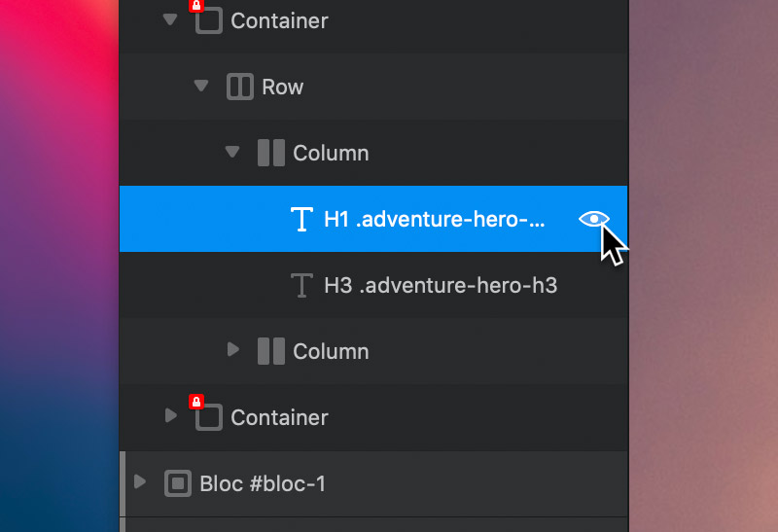The image size is (778, 532).
Task: Click the top Container's square icon
Action: (x=209, y=20)
